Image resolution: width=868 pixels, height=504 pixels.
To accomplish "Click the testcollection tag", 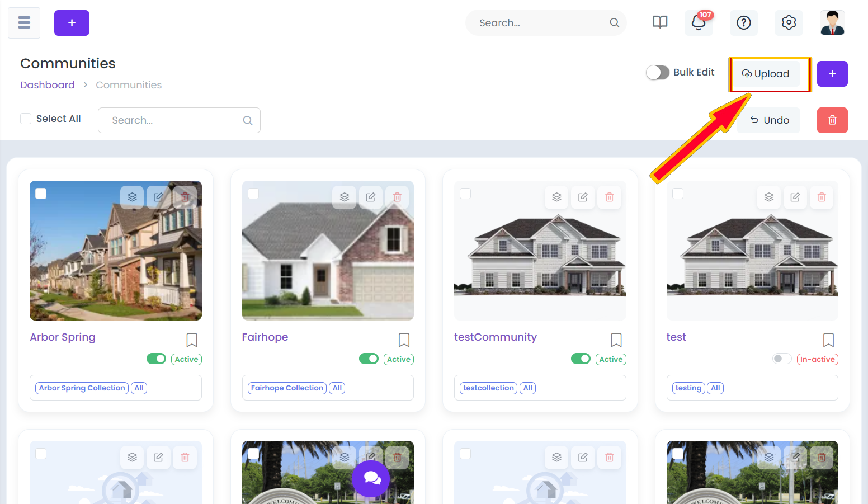I will point(489,388).
